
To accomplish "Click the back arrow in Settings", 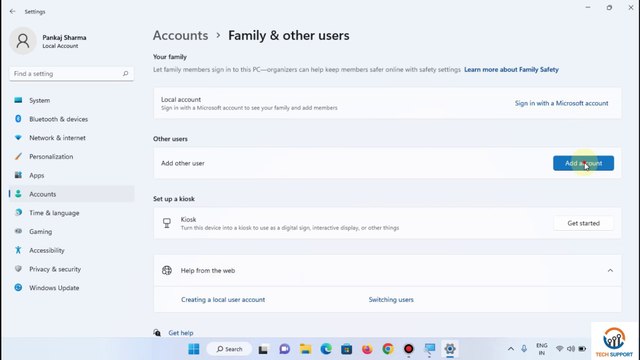I will click(x=12, y=11).
